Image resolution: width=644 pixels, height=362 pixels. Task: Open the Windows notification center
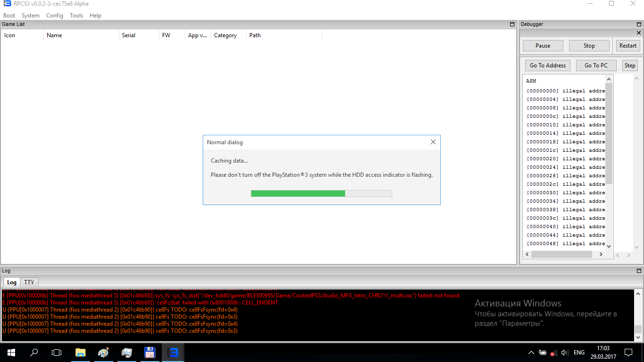click(x=628, y=352)
